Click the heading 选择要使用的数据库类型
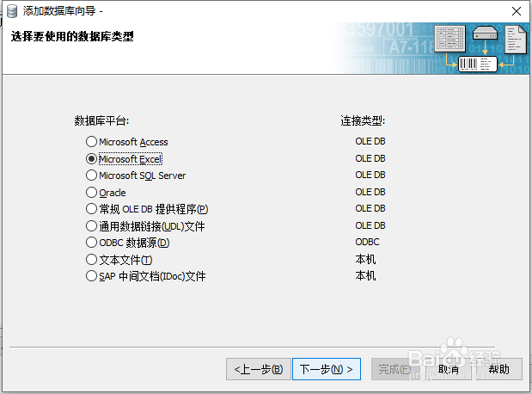 [72, 36]
